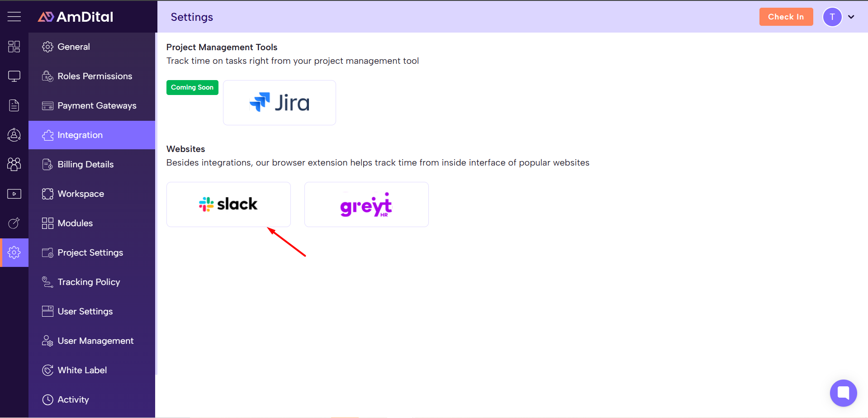The height and width of the screenshot is (418, 868).
Task: Click the orange Check In button
Action: (x=786, y=17)
